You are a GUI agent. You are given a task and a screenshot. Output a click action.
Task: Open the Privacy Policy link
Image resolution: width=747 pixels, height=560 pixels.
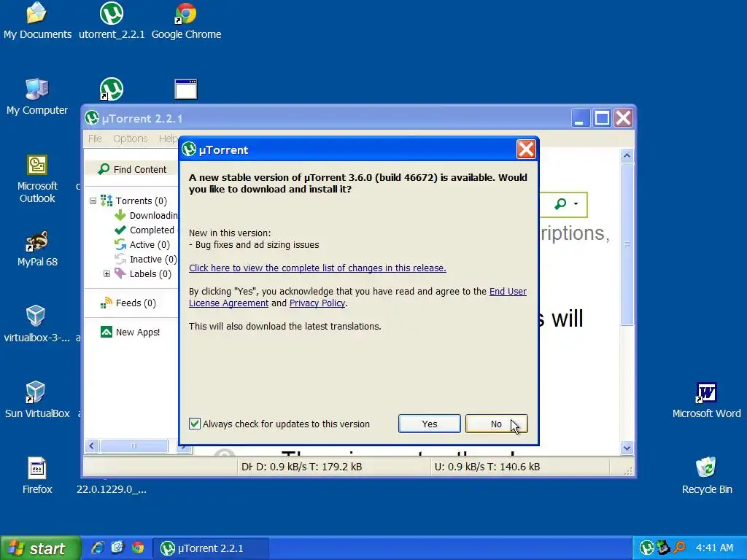317,303
